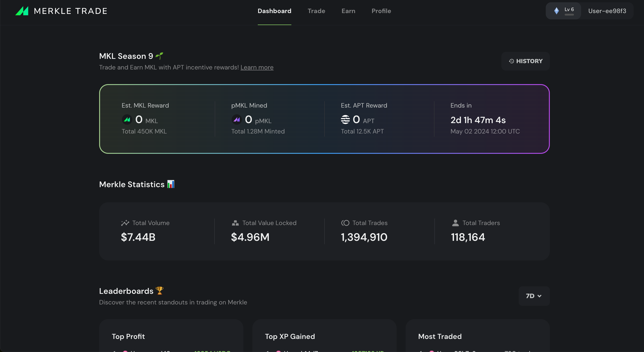644x352 pixels.
Task: Open the 7D timeframe dropdown
Action: point(534,296)
